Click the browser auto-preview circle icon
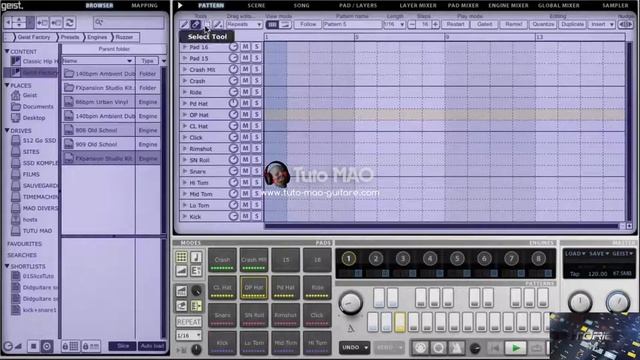 click(x=47, y=347)
